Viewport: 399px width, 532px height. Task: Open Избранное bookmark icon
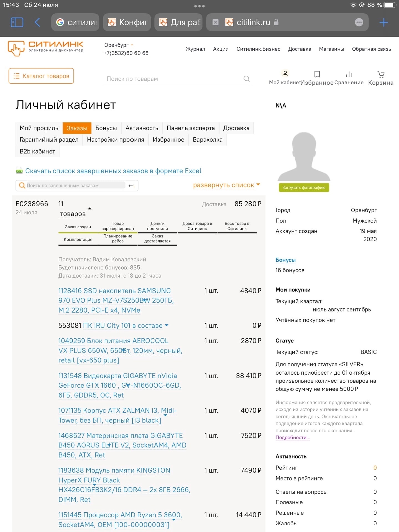click(317, 74)
